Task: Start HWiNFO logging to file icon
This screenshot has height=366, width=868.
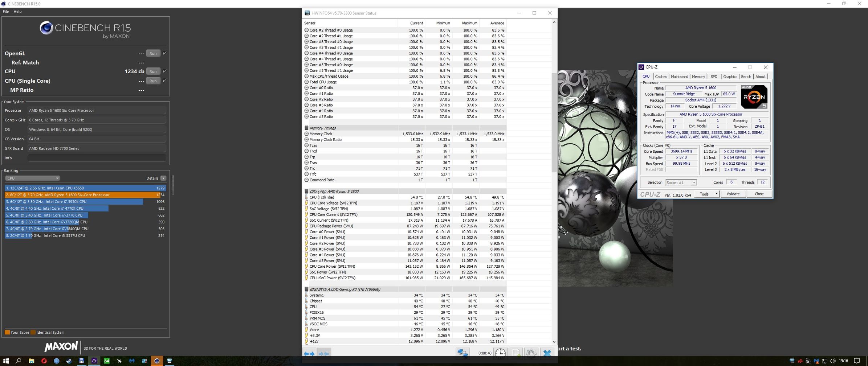Action: (516, 353)
